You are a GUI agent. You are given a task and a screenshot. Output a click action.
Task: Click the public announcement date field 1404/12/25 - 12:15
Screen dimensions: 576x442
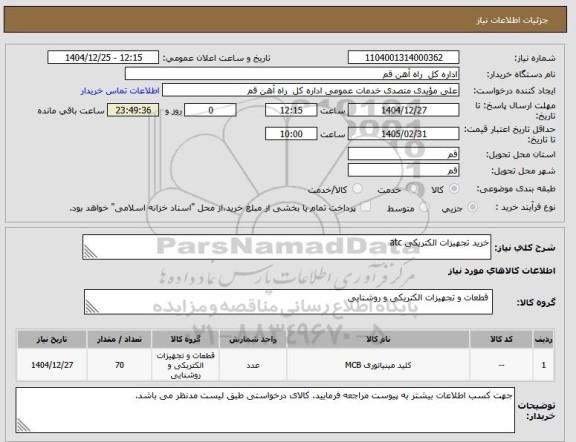point(103,58)
